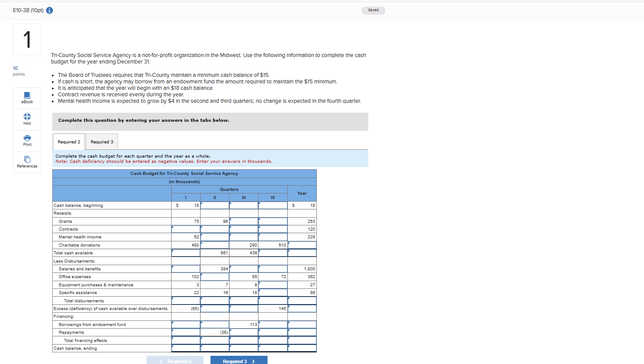Image resolution: width=644 pixels, height=364 pixels.
Task: Open the References panel
Action: point(27,162)
